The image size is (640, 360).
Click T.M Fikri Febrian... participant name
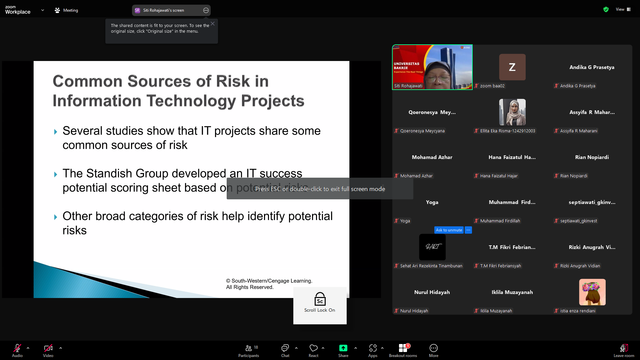pos(512,247)
